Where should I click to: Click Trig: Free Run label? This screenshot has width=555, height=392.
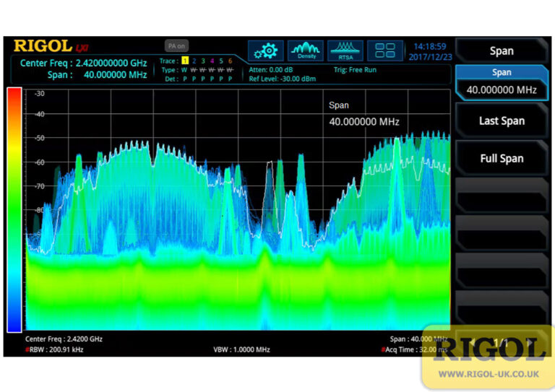[x=355, y=69]
